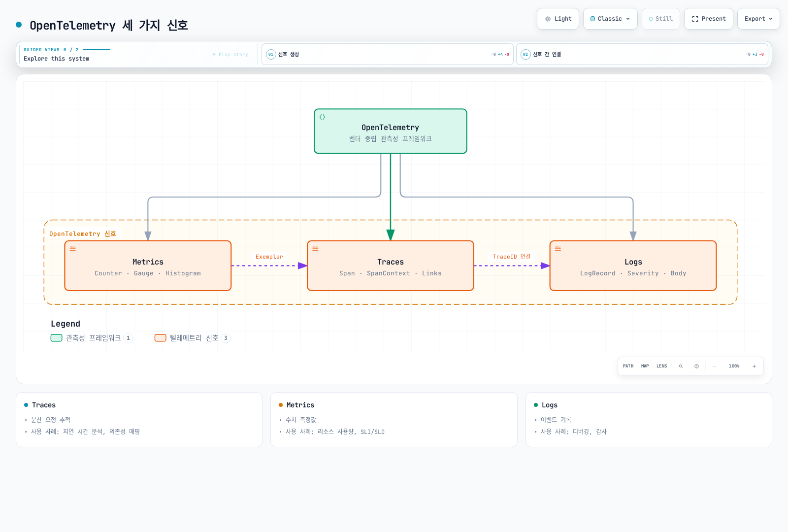Click the list icon on Metrics node
788x532 pixels.
pos(73,249)
